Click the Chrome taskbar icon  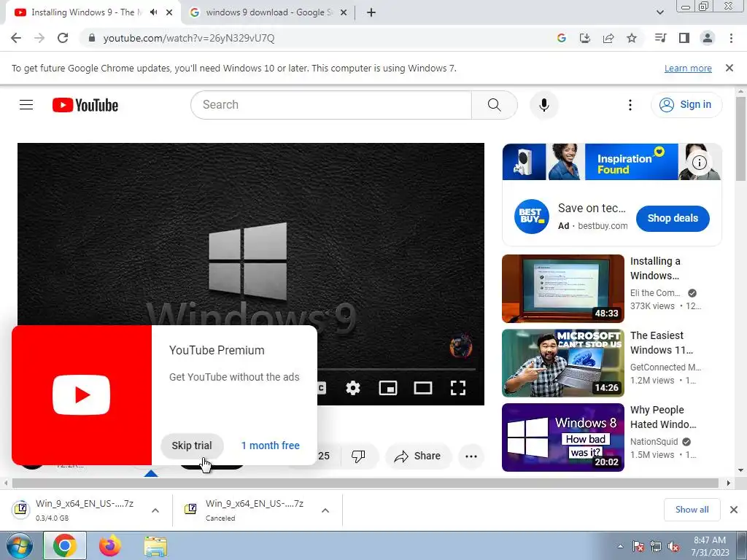pos(65,545)
